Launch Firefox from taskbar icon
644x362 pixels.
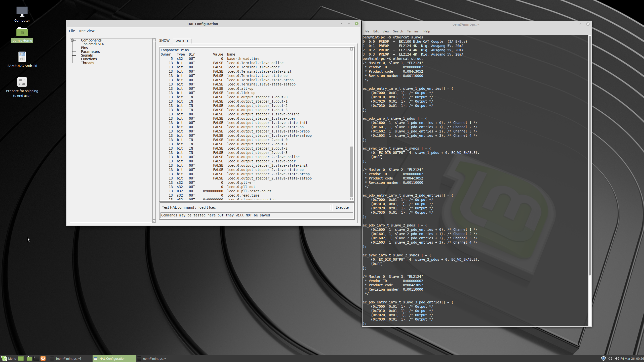43,358
